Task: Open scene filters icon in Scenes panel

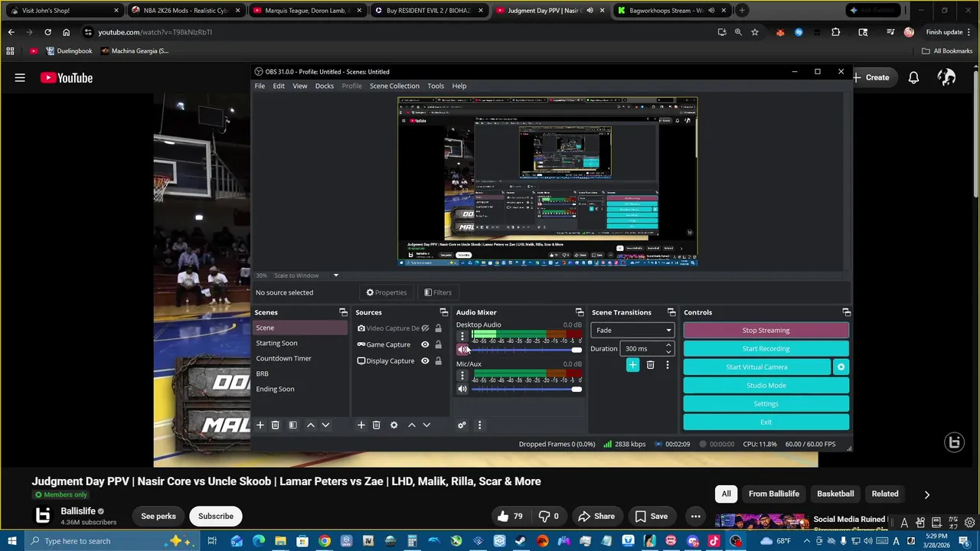Action: pyautogui.click(x=292, y=425)
